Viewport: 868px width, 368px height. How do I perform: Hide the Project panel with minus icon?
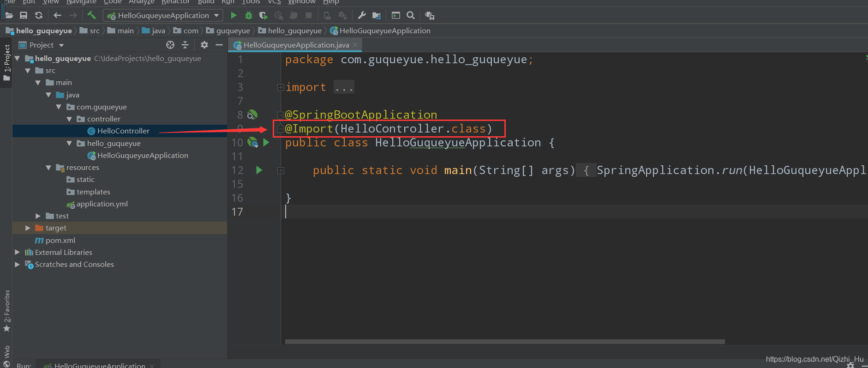219,45
